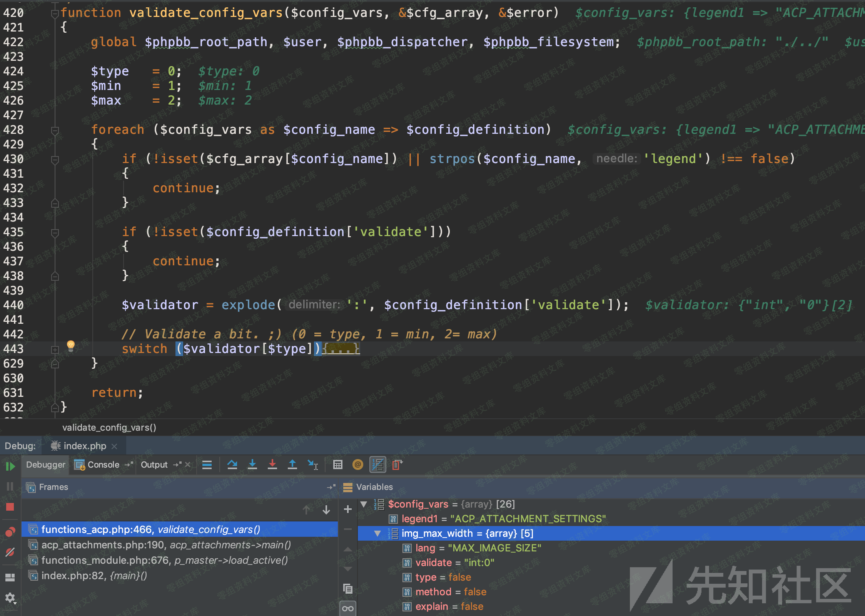Click the Step Into icon
Image resolution: width=865 pixels, height=616 pixels.
pos(252,465)
